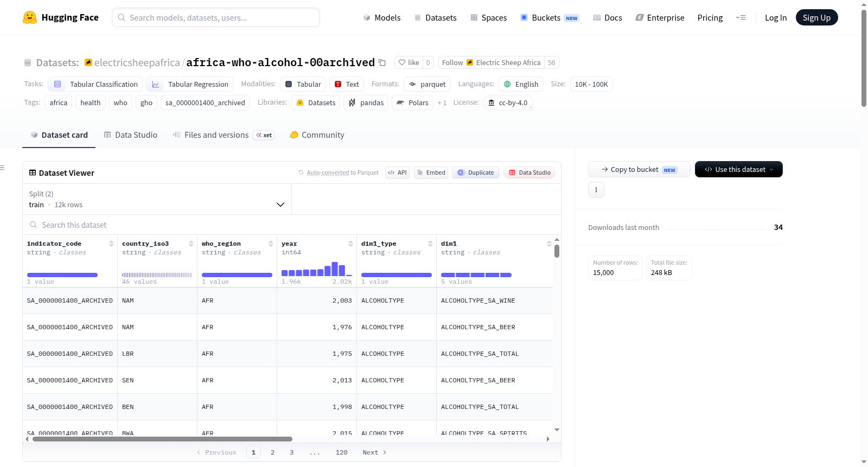The height and width of the screenshot is (467, 868).
Task: Select the Tabular Classification task tag
Action: pyautogui.click(x=95, y=84)
